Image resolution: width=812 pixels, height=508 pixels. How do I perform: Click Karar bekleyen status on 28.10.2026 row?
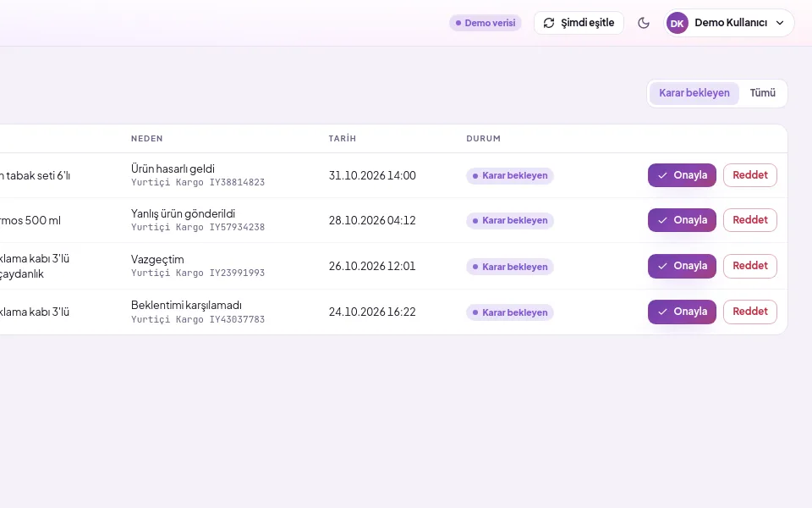point(509,220)
